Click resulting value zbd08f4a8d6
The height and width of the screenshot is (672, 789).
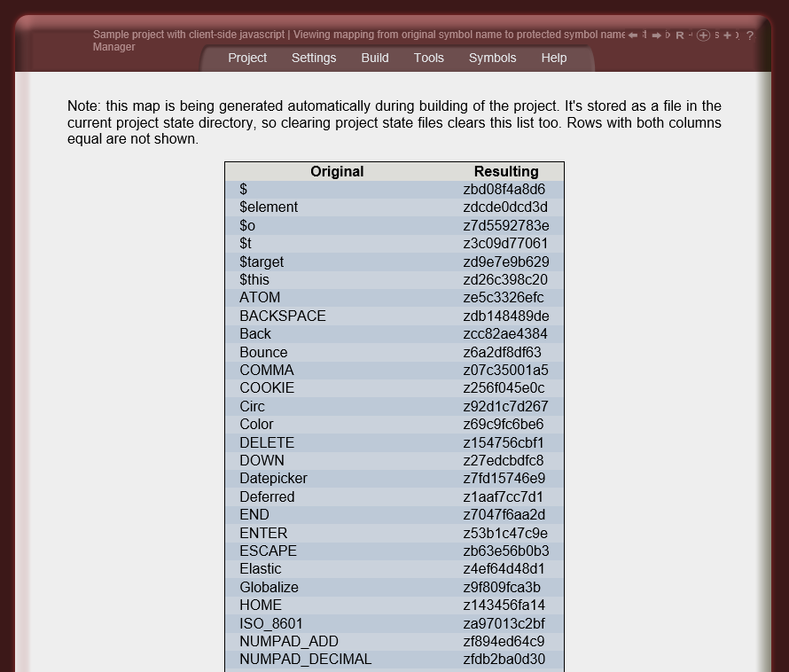[x=504, y=190]
